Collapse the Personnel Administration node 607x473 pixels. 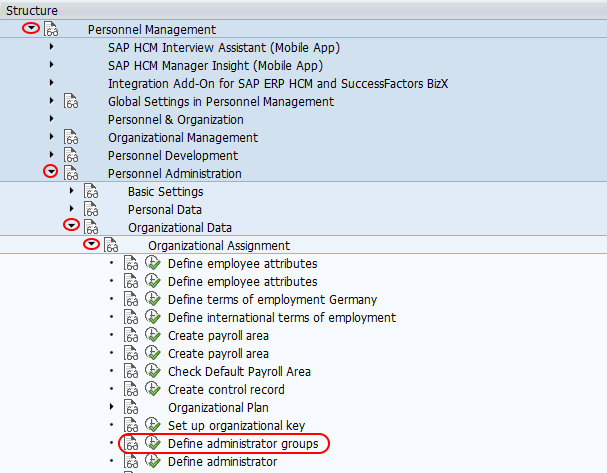pos(51,171)
